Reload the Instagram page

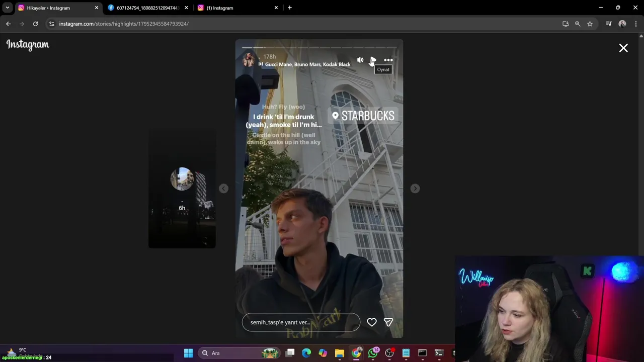35,24
